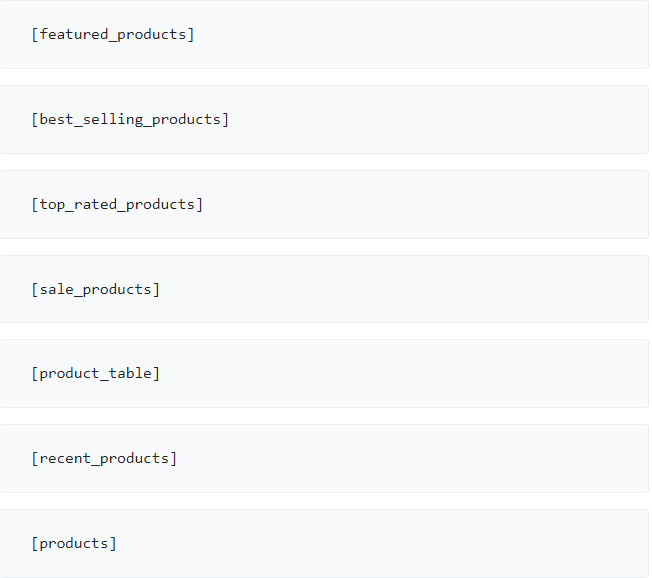Click the [product_table] shortcode text
The image size is (652, 578).
pyautogui.click(x=95, y=373)
